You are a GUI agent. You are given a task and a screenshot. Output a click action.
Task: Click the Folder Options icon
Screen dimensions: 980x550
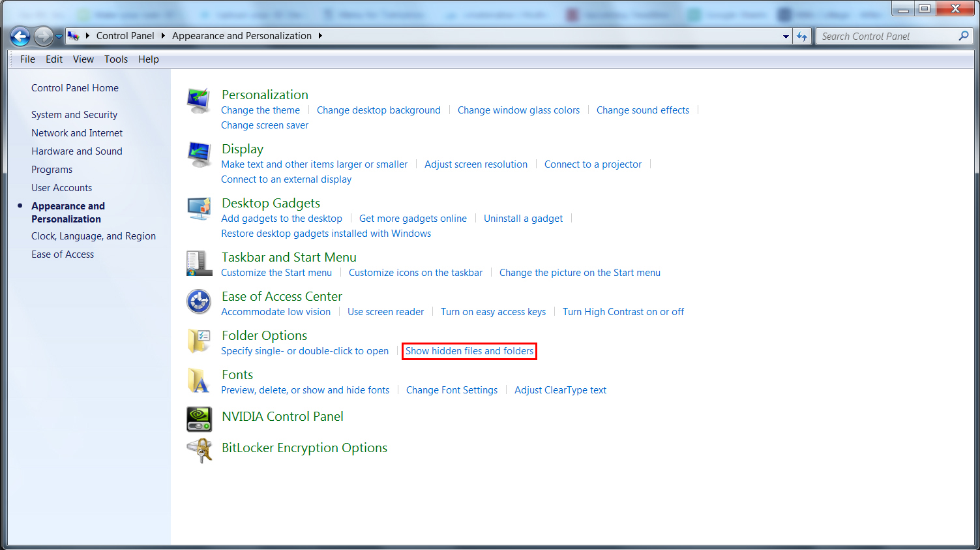[199, 341]
